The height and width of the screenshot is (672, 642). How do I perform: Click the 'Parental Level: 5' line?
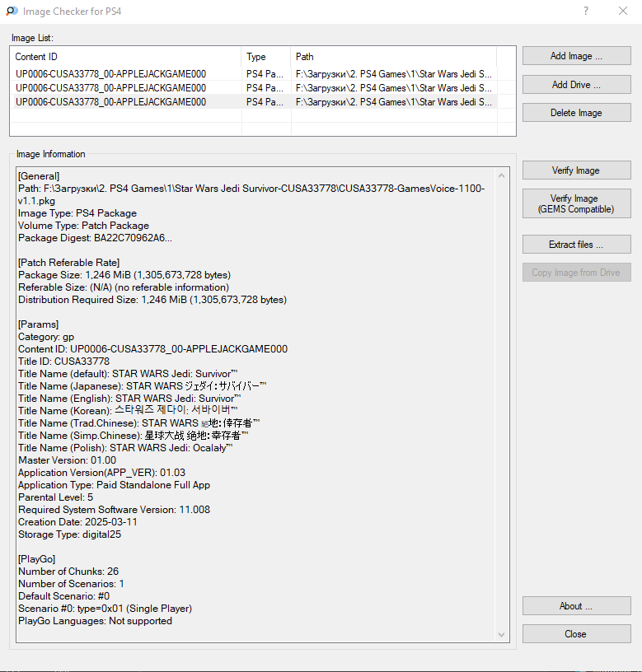[x=55, y=497]
